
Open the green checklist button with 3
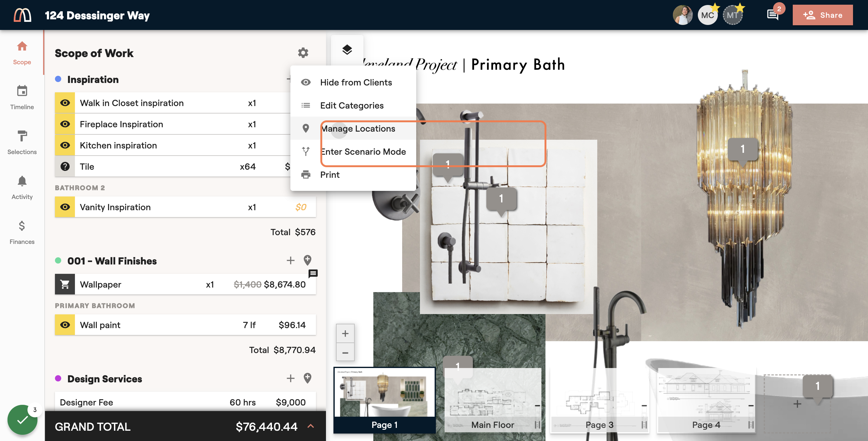[22, 419]
